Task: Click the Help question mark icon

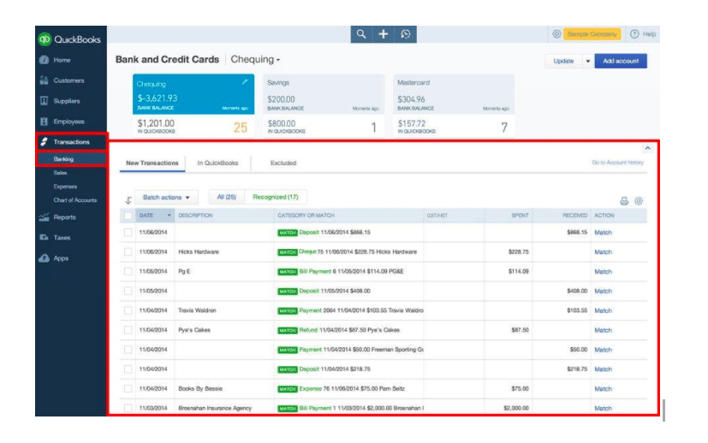Action: click(x=634, y=34)
